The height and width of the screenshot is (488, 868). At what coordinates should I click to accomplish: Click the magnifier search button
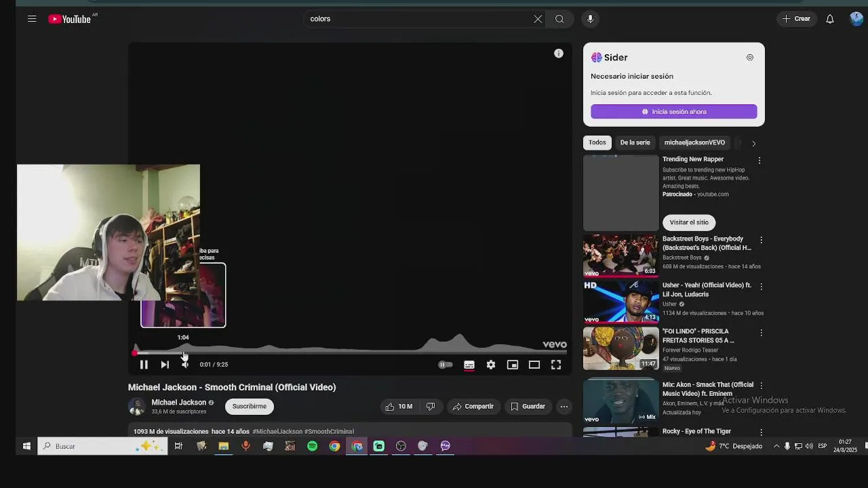coord(559,19)
